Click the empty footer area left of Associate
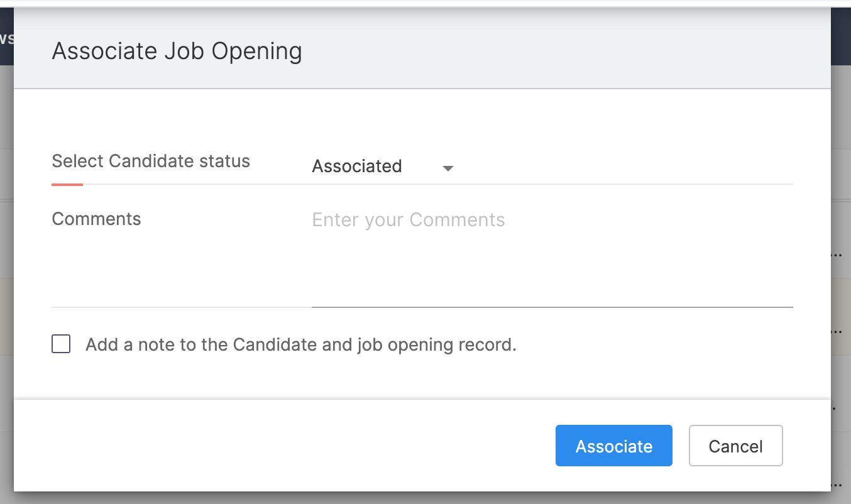Viewport: 851px width, 504px height. coord(283,446)
